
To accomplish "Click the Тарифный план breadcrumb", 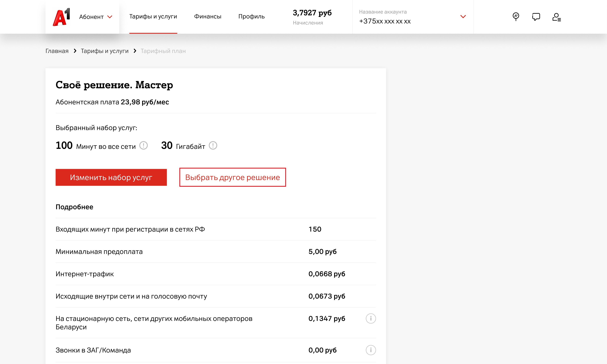I will (x=163, y=51).
